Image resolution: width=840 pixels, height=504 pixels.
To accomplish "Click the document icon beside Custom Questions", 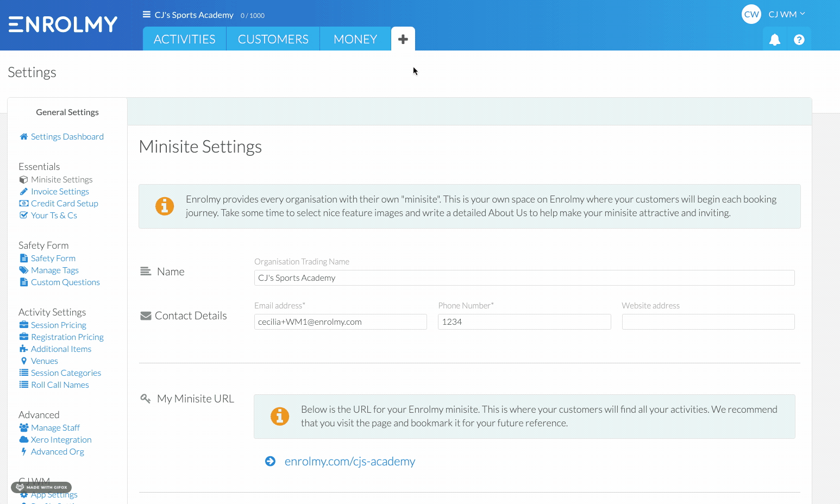I will (23, 282).
